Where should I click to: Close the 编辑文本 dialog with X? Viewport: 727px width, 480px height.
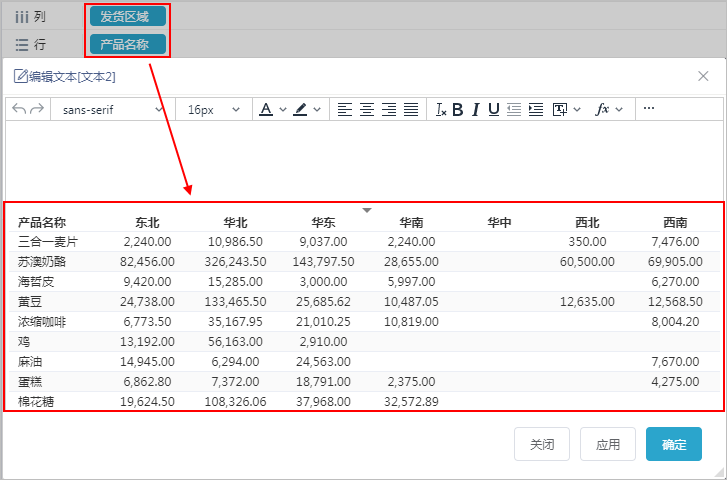[703, 76]
